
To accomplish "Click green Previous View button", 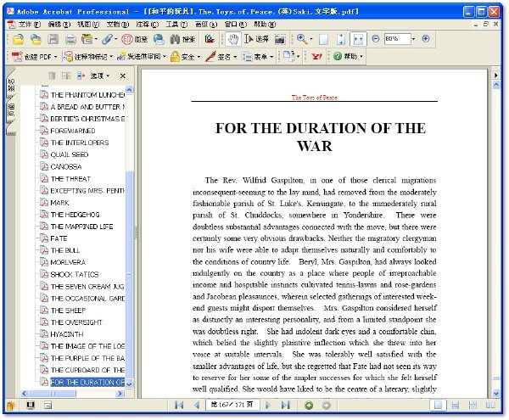I will click(x=309, y=405).
